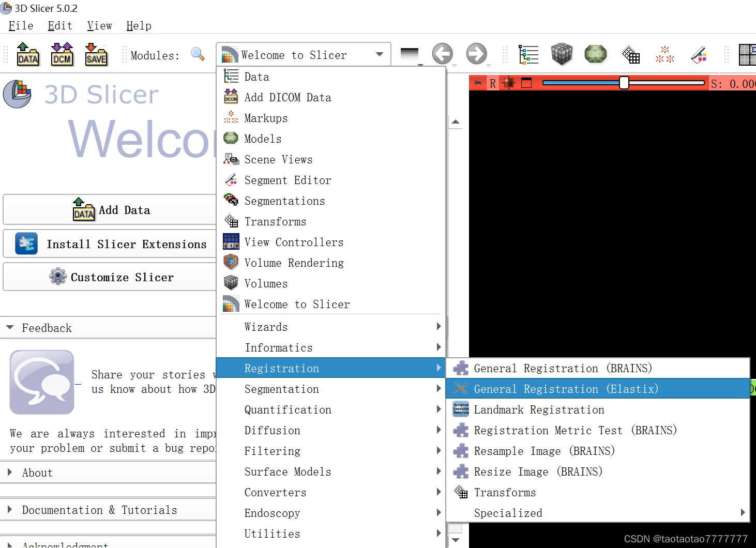Click the DATA load toolbar icon

tap(28, 54)
